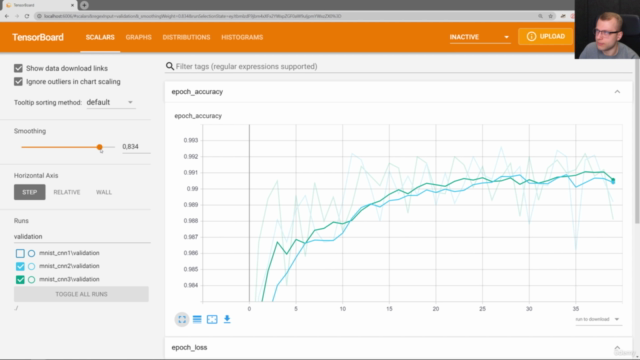Open Tooltip sorting method dropdown
The height and width of the screenshot is (360, 640).
(x=110, y=102)
